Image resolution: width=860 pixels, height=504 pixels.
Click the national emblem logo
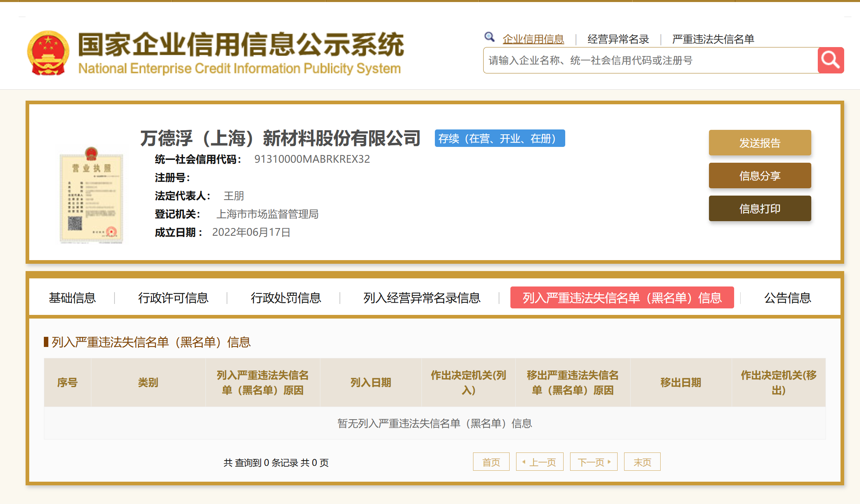pos(48,53)
